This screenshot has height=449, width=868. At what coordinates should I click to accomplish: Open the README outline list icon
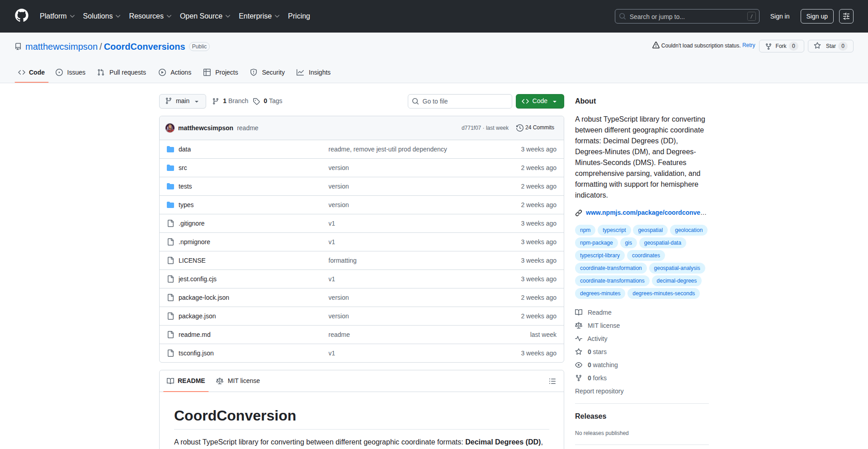[x=552, y=381]
